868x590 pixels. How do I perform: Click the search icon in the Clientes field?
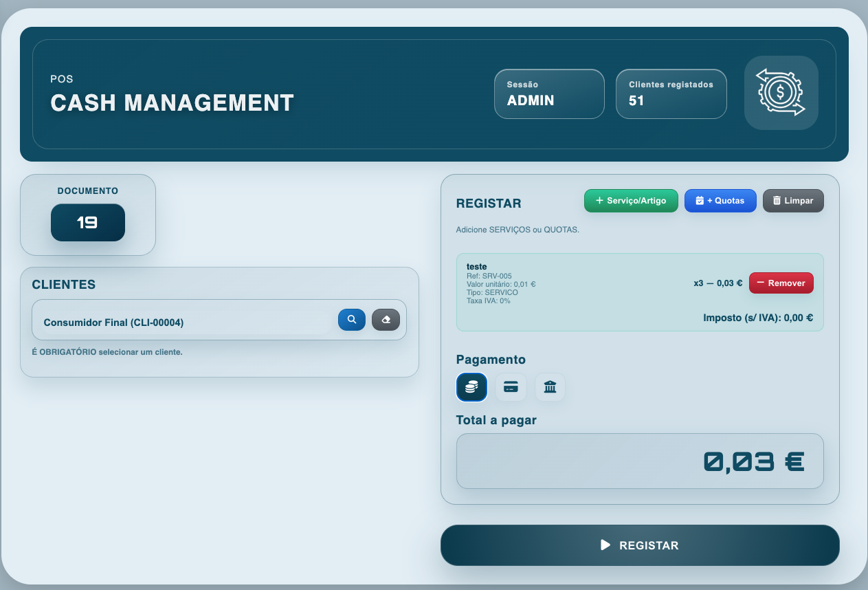[x=351, y=319]
